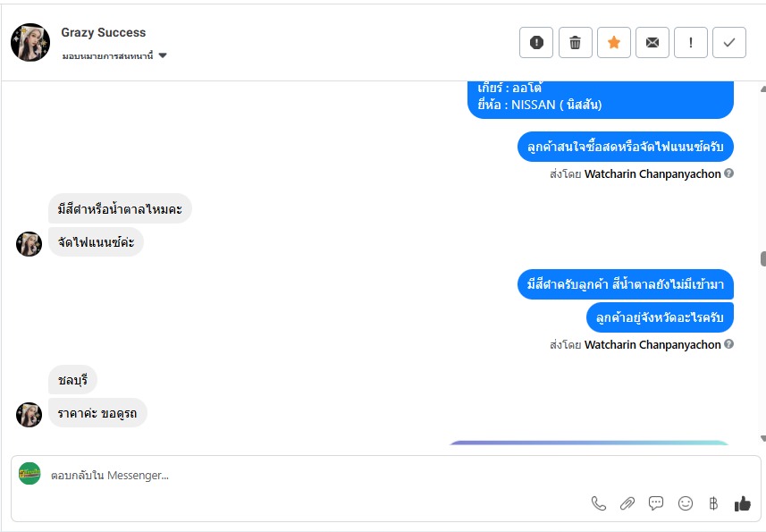
Task: Click the chat scroll down arrow
Action: pyautogui.click(x=762, y=438)
